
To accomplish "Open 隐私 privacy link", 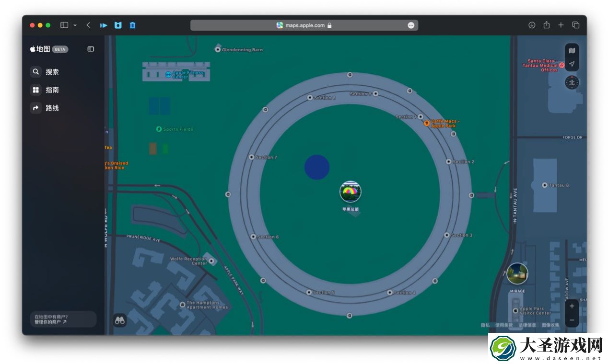I will (486, 325).
